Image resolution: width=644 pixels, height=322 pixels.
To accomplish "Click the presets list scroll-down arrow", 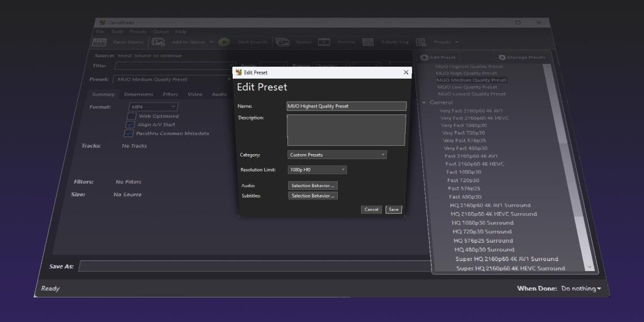I will [x=590, y=267].
